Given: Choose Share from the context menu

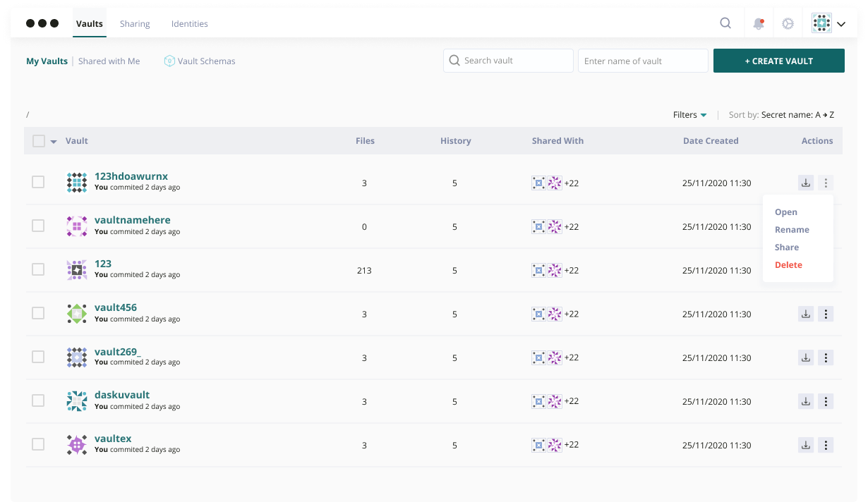Looking at the screenshot, I should click(x=787, y=247).
